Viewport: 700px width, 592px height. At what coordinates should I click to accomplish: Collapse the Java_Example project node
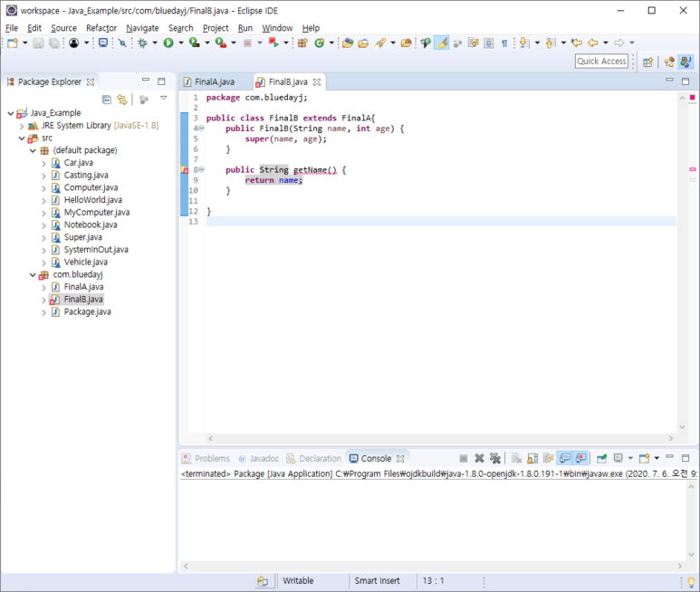click(11, 113)
